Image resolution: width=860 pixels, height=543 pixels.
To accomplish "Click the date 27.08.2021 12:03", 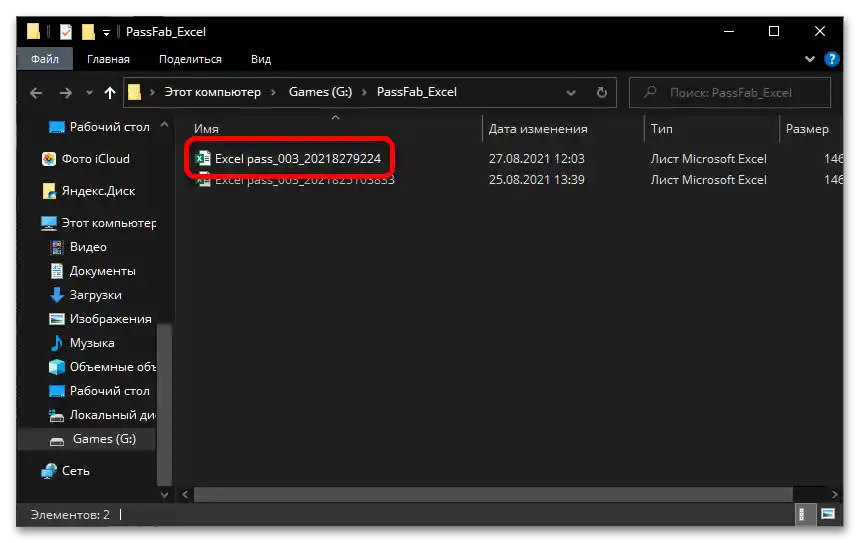I will (536, 159).
